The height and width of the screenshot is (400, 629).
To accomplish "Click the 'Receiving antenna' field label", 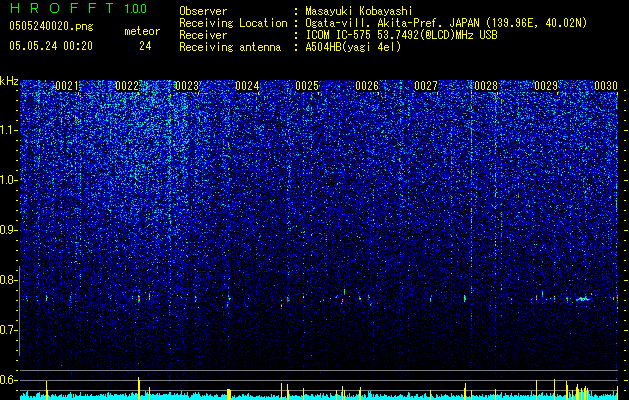I will tap(230, 47).
